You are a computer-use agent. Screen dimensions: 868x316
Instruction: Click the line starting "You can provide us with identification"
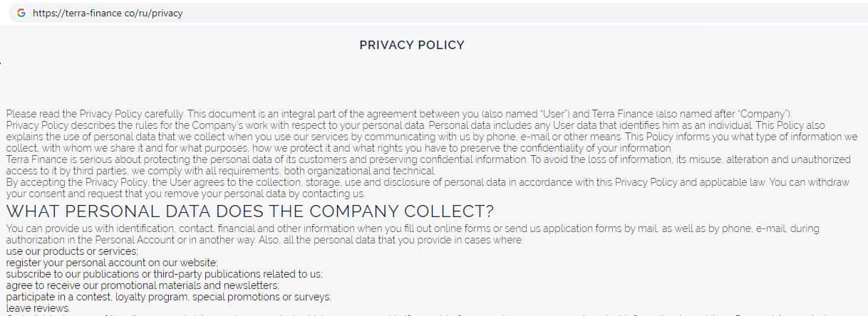(412, 228)
